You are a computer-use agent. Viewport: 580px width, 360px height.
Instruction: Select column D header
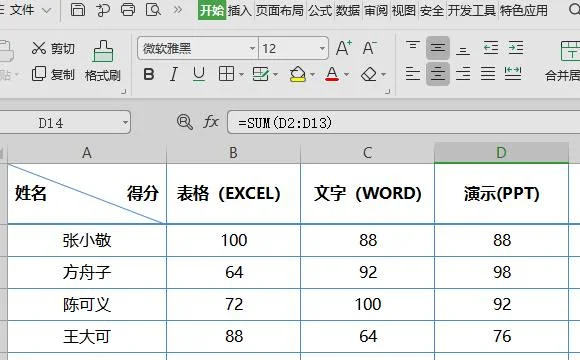(x=502, y=152)
